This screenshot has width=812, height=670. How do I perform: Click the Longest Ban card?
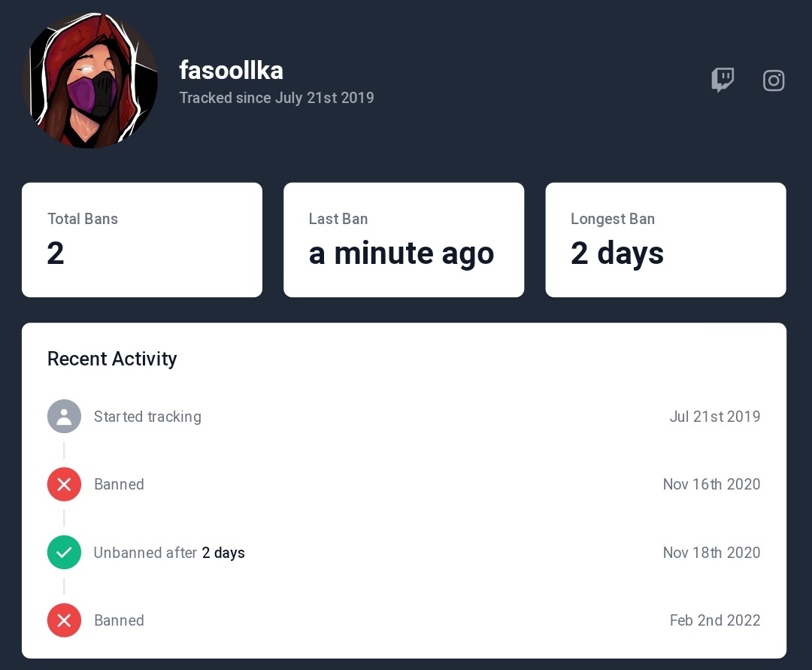[666, 240]
